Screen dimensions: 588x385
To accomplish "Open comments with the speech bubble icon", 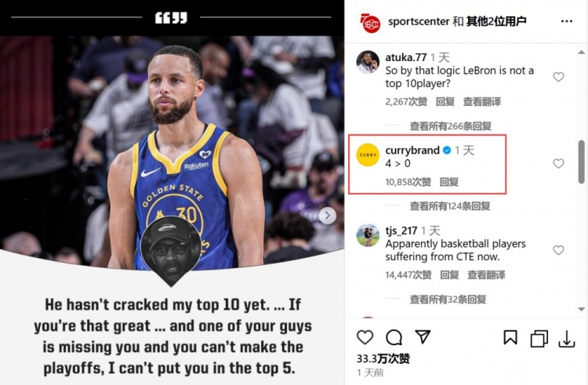I will pos(394,337).
